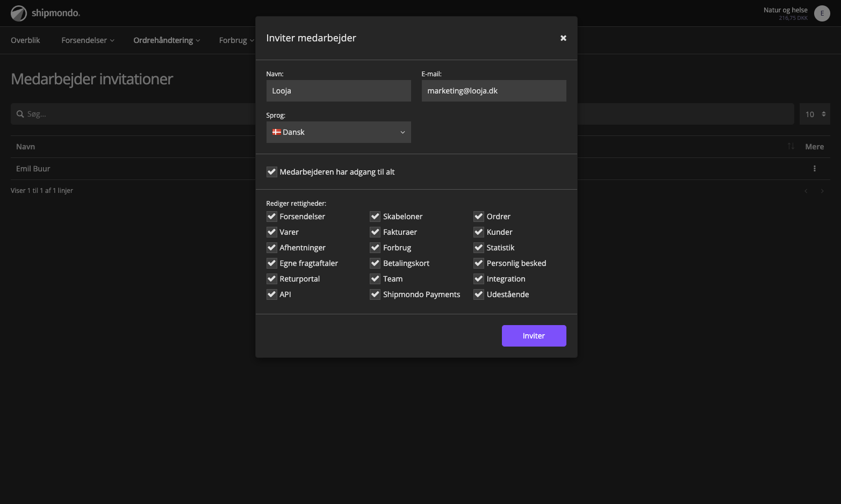Toggle the Egne fragtaftaler checkbox
This screenshot has width=841, height=504.
pyautogui.click(x=272, y=263)
